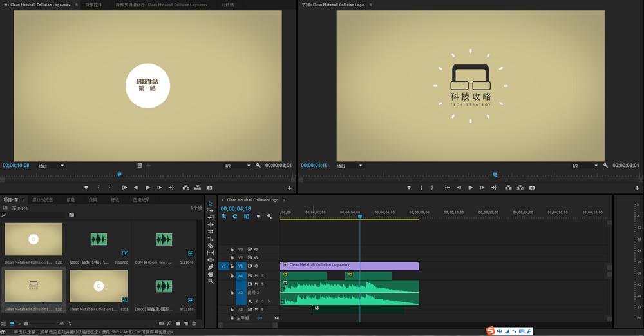Select the Pen tool in the tools panel
Viewport: 644px width, 336px height.
(211, 267)
